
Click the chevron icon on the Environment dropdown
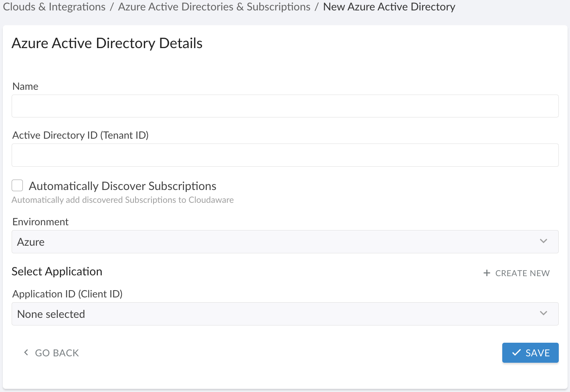tap(544, 241)
